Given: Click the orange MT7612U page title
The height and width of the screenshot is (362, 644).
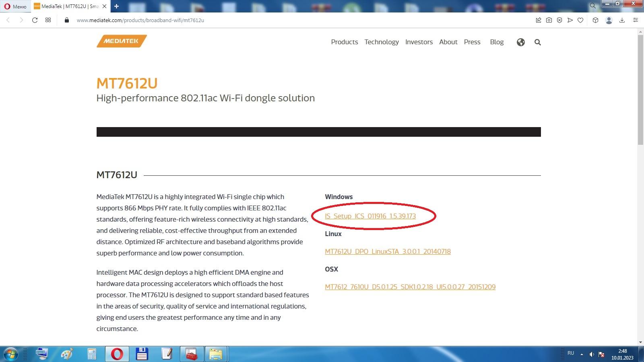Looking at the screenshot, I should (127, 83).
